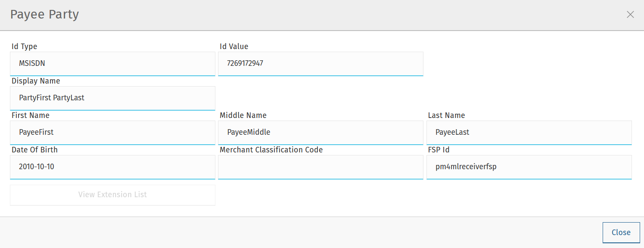Click the First Name field containing PayeeFirst
644x248 pixels.
click(x=112, y=132)
